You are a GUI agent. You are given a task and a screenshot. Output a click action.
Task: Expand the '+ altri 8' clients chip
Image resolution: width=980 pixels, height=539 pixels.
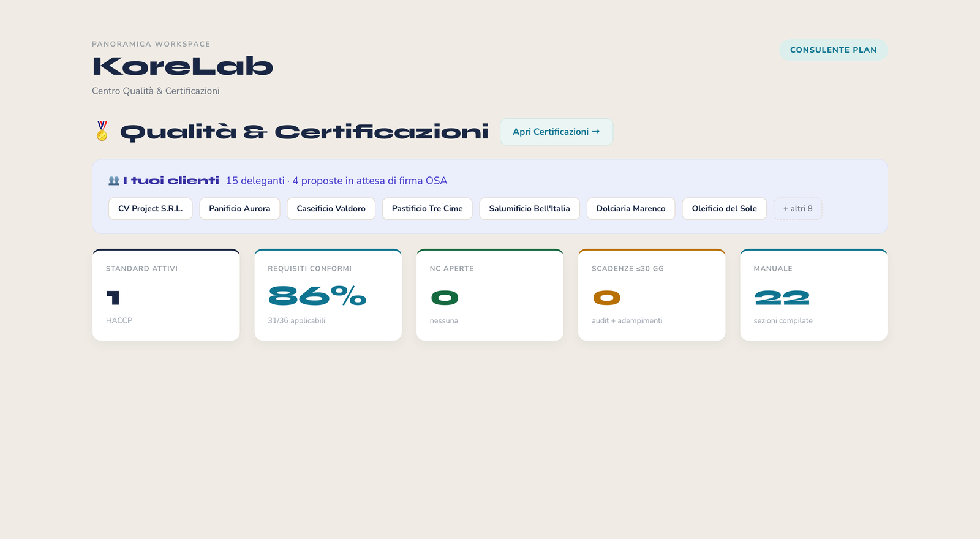pos(797,209)
